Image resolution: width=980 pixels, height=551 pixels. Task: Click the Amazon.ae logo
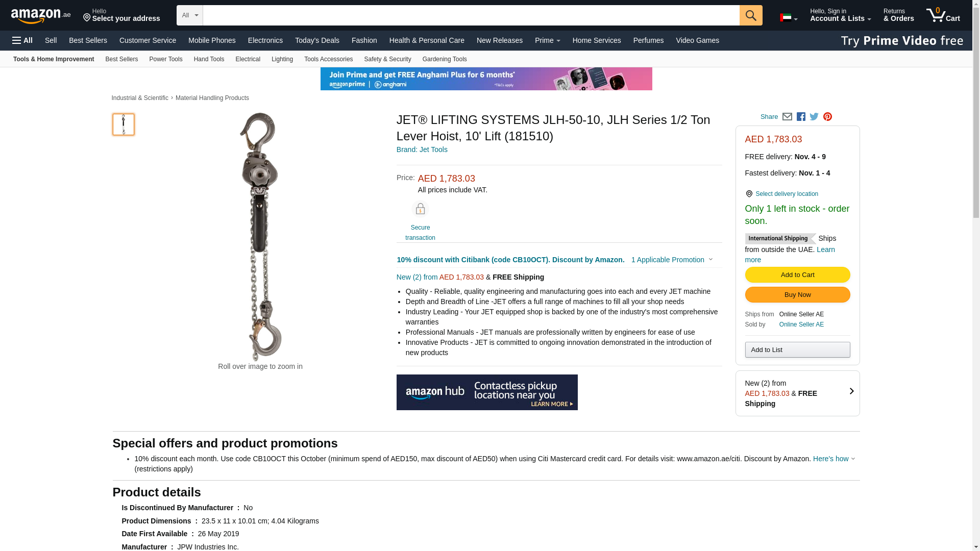click(41, 15)
